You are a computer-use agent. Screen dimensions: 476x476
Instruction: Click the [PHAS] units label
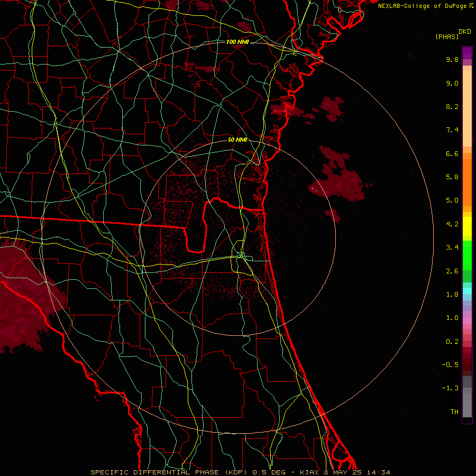pyautogui.click(x=446, y=36)
